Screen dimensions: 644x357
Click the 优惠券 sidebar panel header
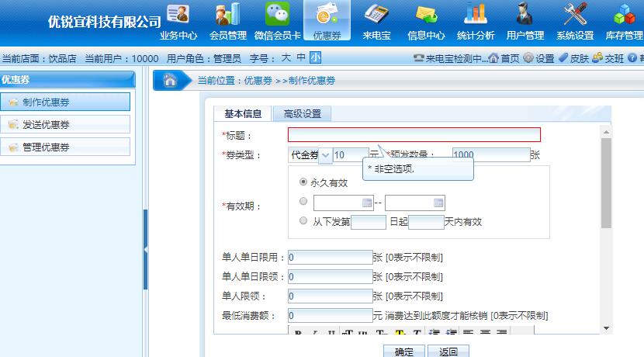click(68, 79)
